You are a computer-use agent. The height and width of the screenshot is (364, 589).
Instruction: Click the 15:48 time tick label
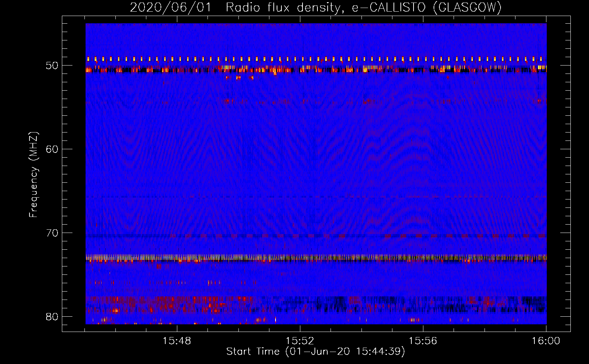(x=177, y=341)
